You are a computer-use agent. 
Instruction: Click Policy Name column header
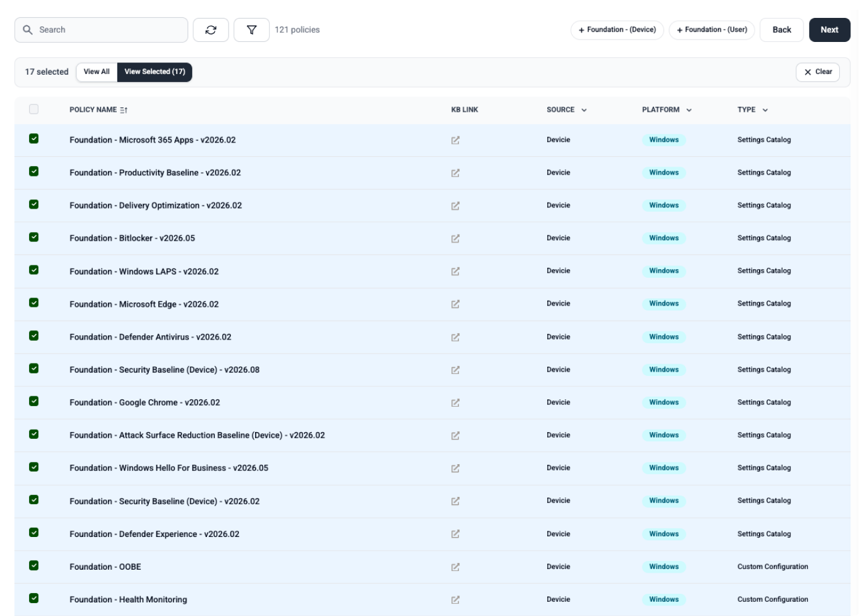tap(93, 109)
